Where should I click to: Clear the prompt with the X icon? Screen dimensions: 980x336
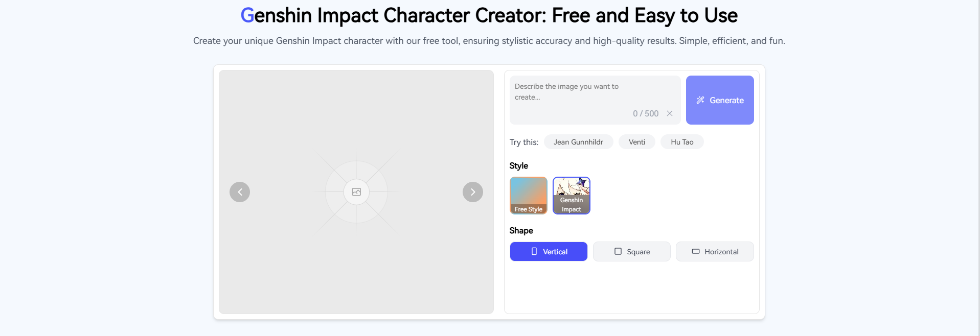point(670,113)
